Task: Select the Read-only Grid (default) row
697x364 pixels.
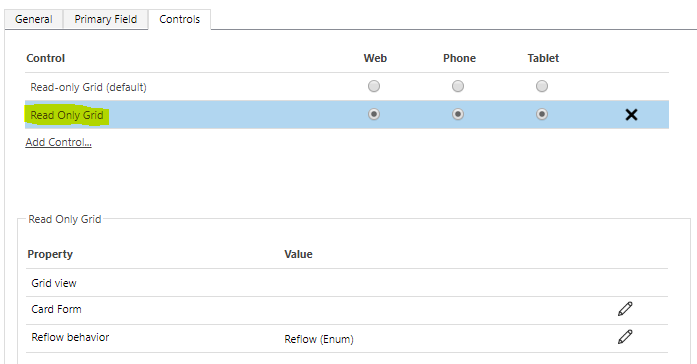Action: (x=347, y=87)
